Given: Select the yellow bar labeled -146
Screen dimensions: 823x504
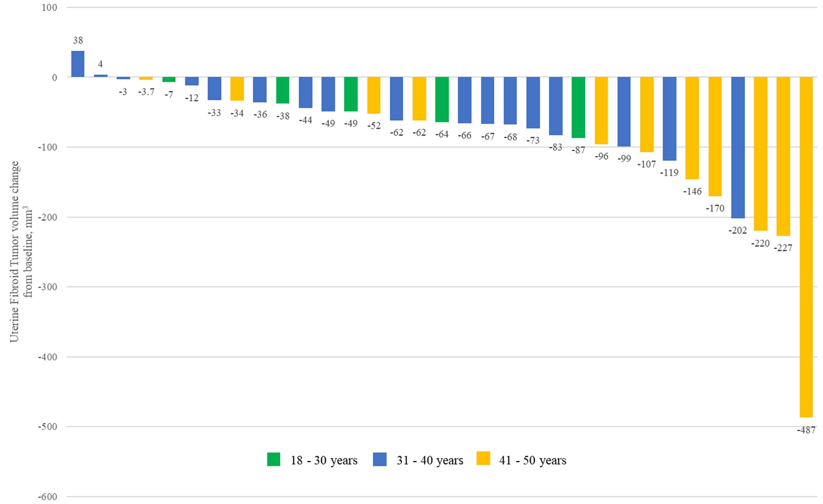Looking at the screenshot, I should click(x=692, y=128).
